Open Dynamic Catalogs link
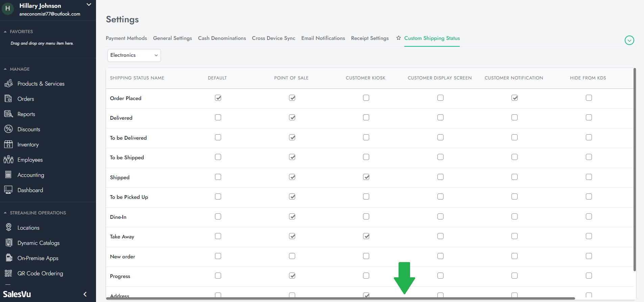The height and width of the screenshot is (302, 644). coord(39,243)
